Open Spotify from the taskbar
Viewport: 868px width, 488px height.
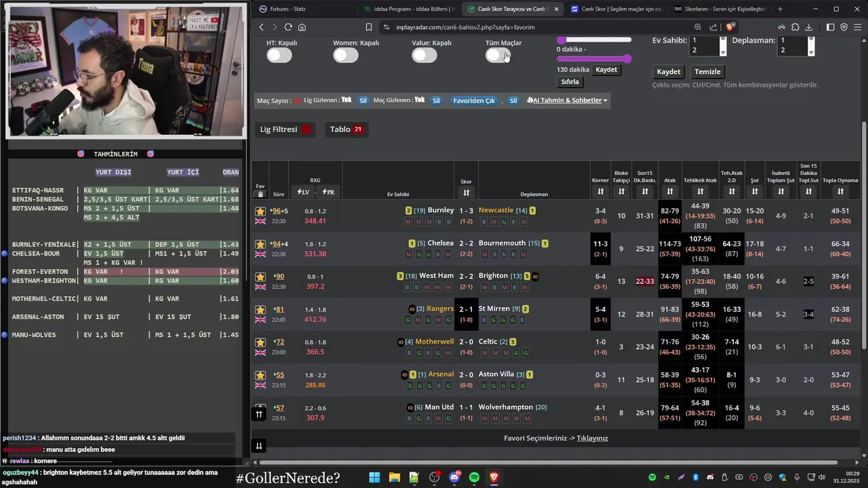pyautogui.click(x=474, y=477)
